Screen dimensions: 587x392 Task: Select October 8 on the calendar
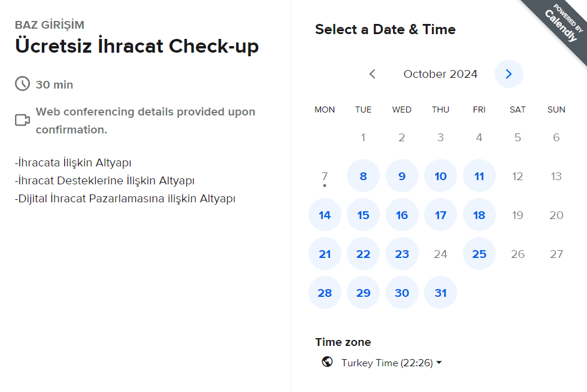(x=363, y=176)
